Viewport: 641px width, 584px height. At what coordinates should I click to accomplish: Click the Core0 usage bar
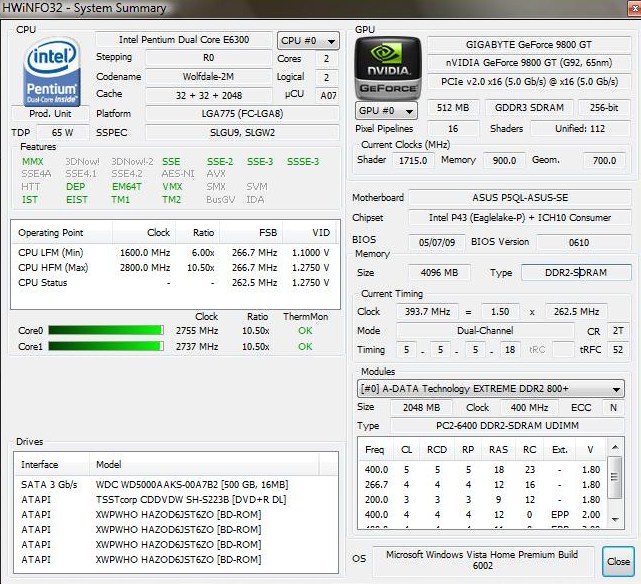(x=106, y=330)
